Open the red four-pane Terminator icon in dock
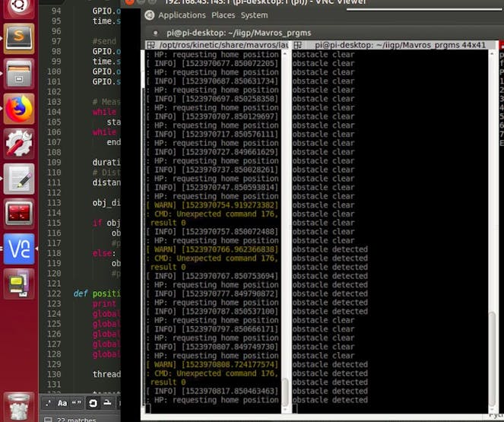 (19, 214)
